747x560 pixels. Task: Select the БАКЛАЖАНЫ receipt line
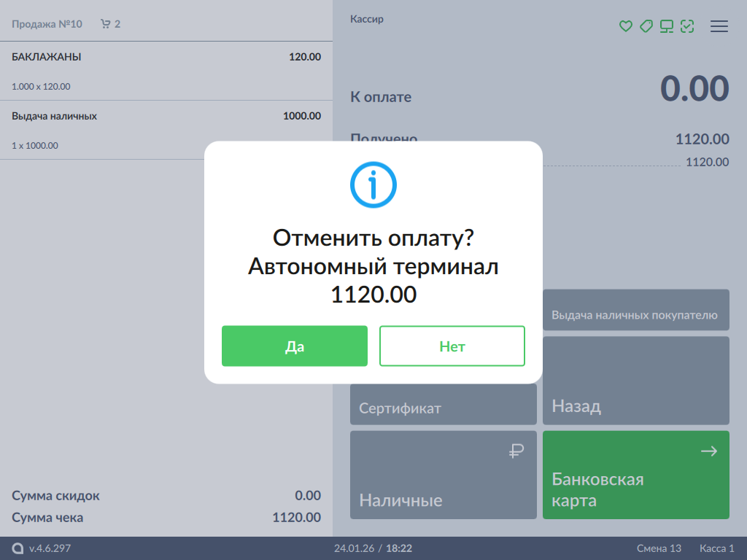click(166, 71)
